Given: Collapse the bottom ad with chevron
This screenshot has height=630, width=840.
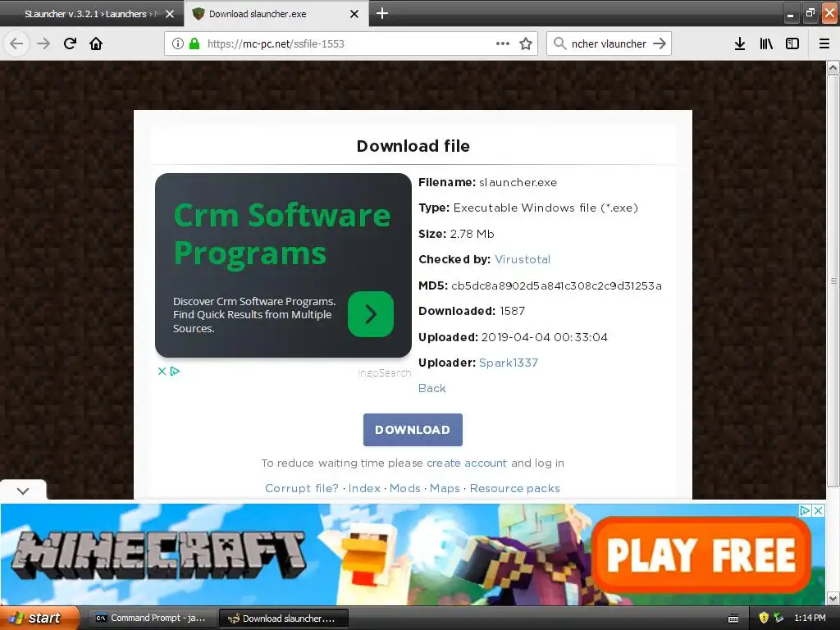Looking at the screenshot, I should (x=23, y=491).
